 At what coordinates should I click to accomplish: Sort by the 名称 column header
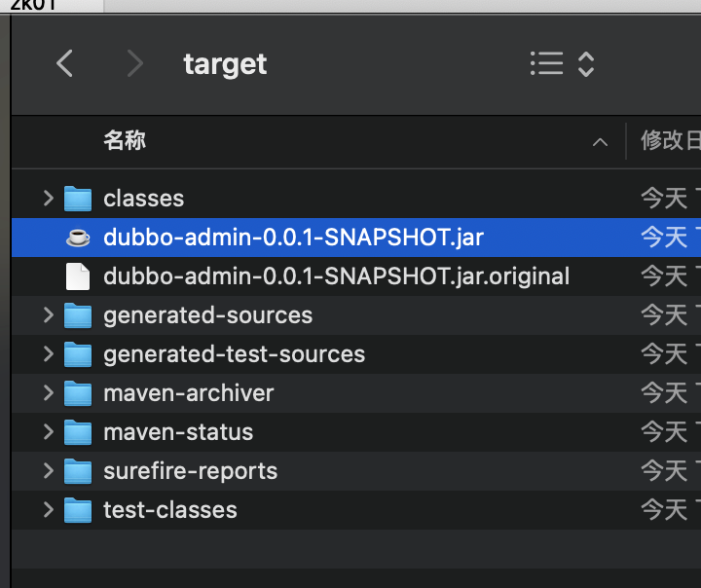pyautogui.click(x=125, y=141)
